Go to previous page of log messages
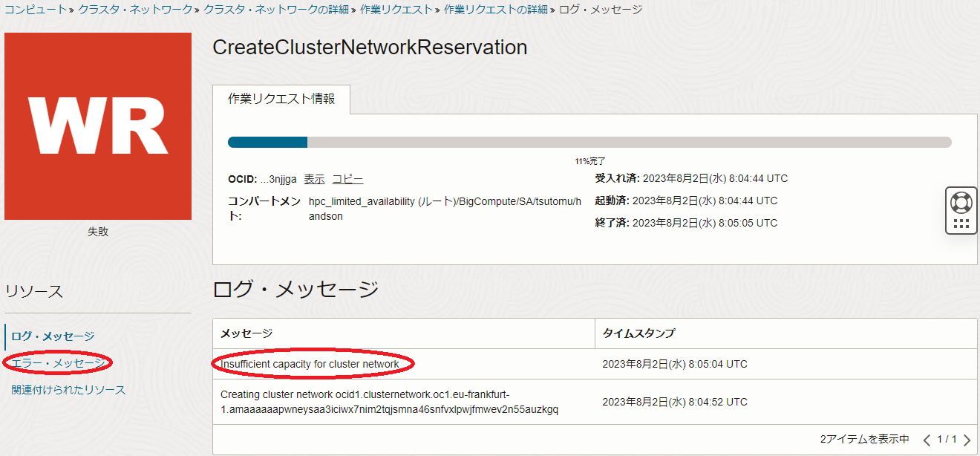 [927, 440]
